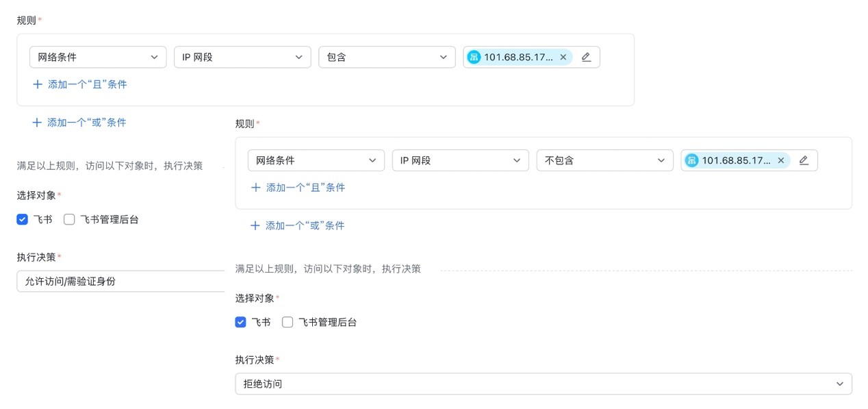Uncheck 飞书 checkbox above 允许访问 decision
The height and width of the screenshot is (409, 868).
(23, 220)
